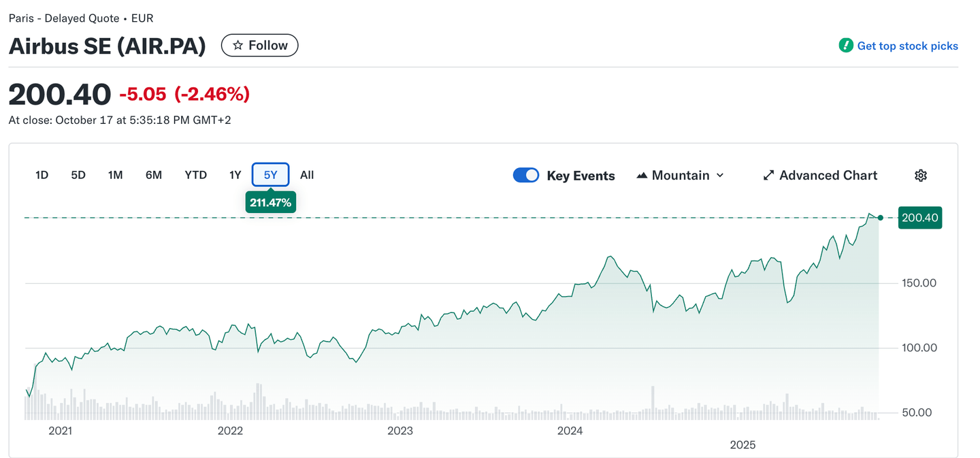Click the Airbus SE (AIR.PA) heading
Image resolution: width=980 pixels, height=458 pixels.
[107, 46]
